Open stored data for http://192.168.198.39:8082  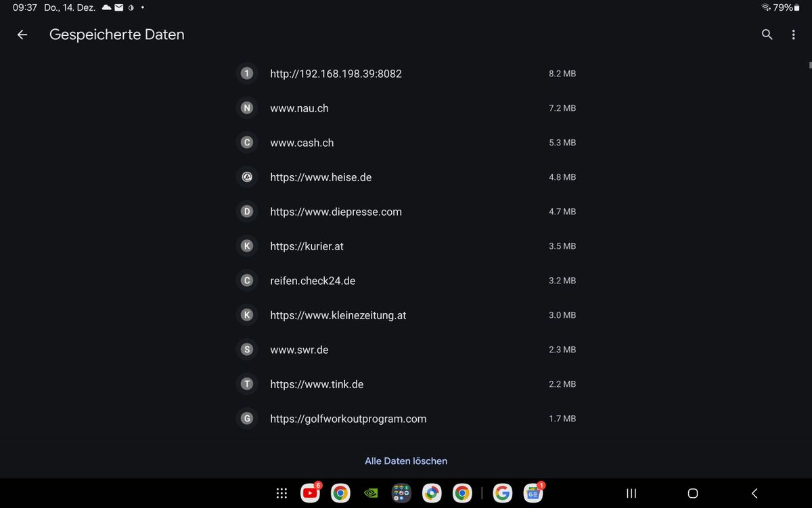click(x=406, y=73)
